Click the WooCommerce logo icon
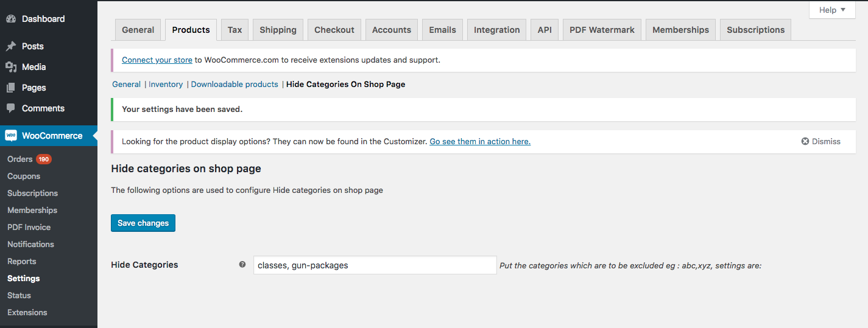Screen dimensions: 868x328 (11, 136)
